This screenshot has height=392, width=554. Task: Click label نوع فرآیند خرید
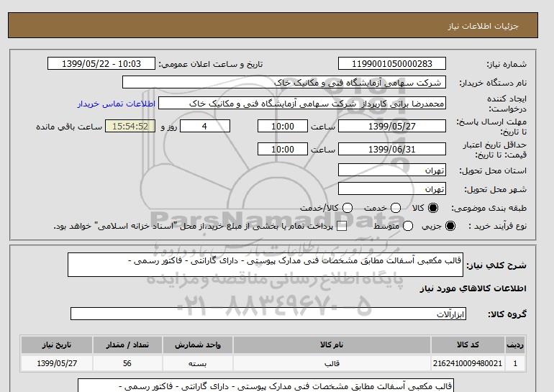498,227
